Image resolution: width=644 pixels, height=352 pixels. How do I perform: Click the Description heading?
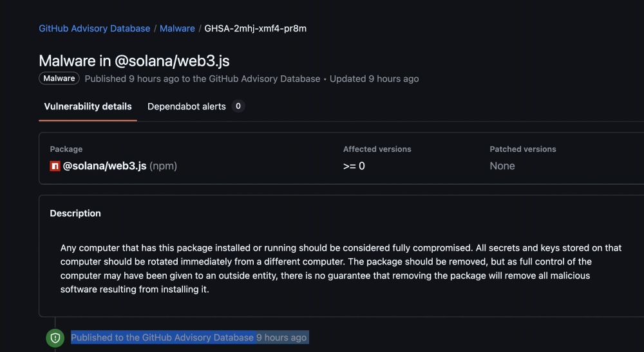point(75,214)
